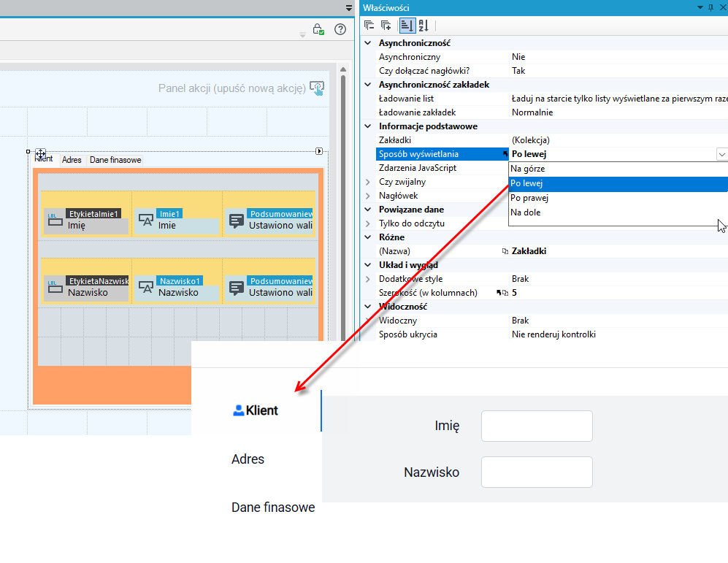
Task: Click the action panel drop icon
Action: (317, 88)
